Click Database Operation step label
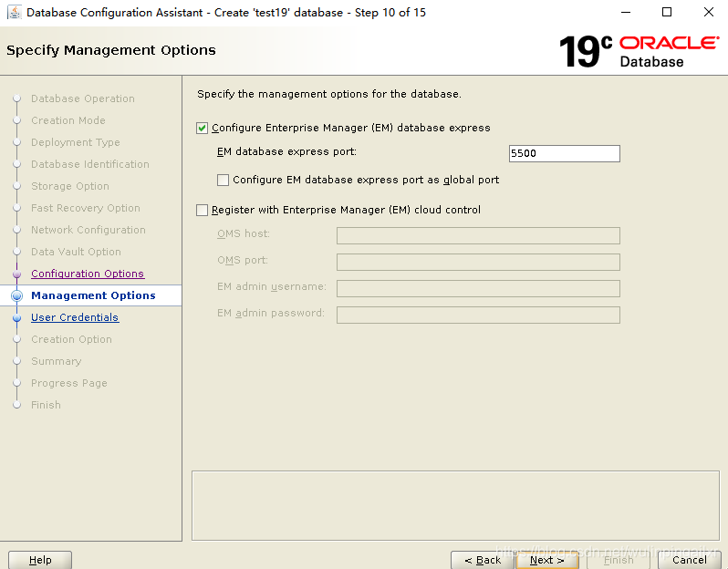 tap(83, 98)
